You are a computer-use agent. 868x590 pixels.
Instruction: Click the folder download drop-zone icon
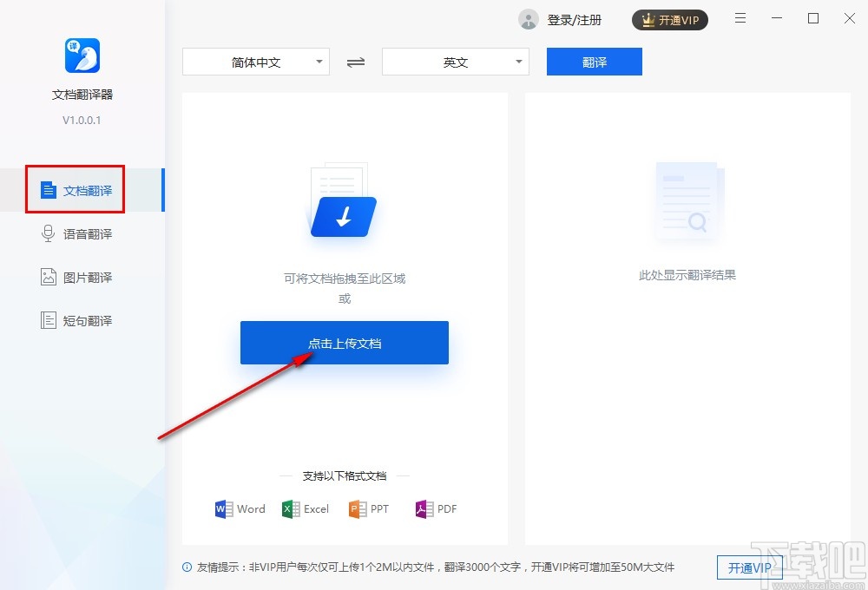[342, 200]
